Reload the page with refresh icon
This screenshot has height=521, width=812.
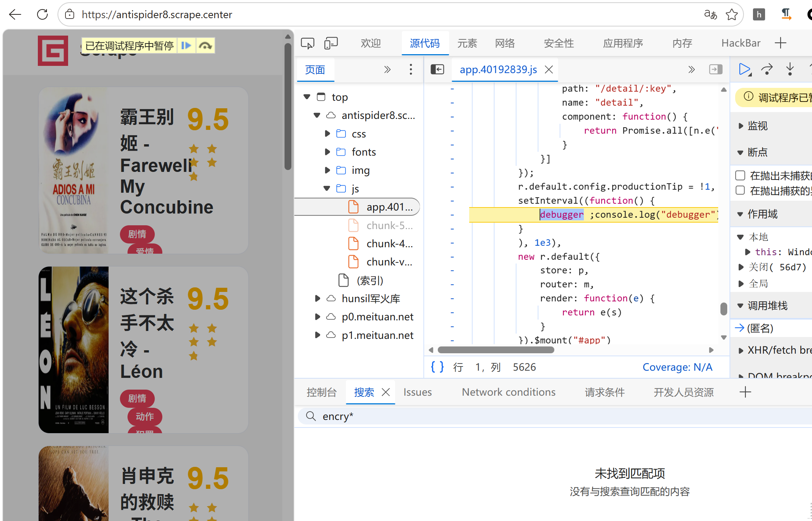click(42, 14)
